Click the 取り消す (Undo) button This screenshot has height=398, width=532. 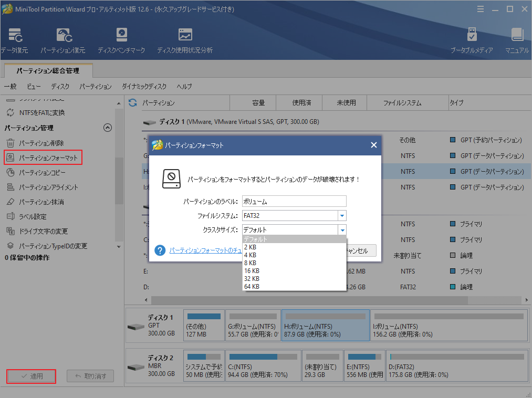90,376
